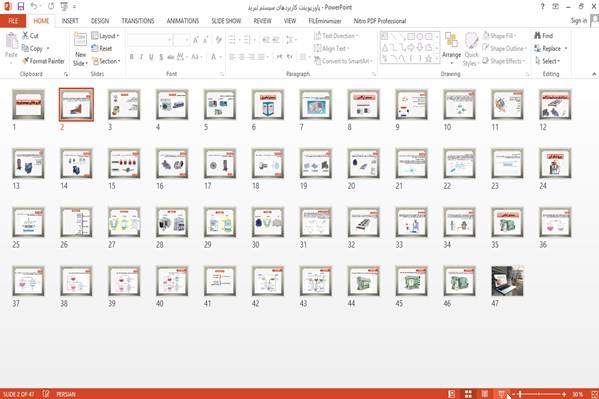Screen dimensions: 599x399
Task: Switch to Slide Sorter view icon
Action: pyautogui.click(x=468, y=394)
